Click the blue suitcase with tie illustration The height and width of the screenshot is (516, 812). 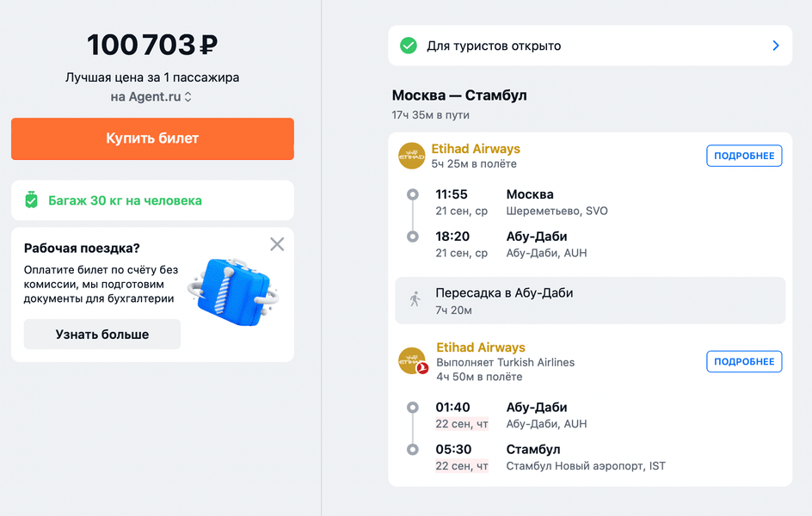coord(230,287)
